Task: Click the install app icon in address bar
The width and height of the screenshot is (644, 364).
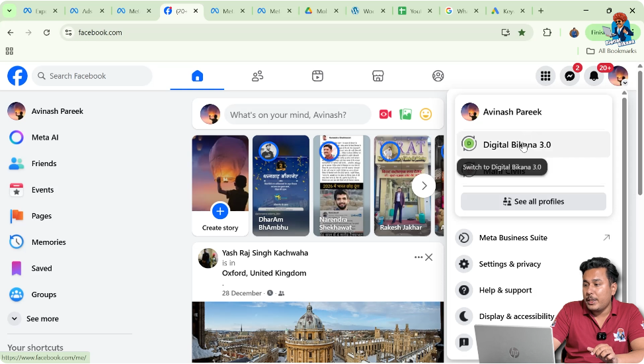Action: pyautogui.click(x=506, y=32)
